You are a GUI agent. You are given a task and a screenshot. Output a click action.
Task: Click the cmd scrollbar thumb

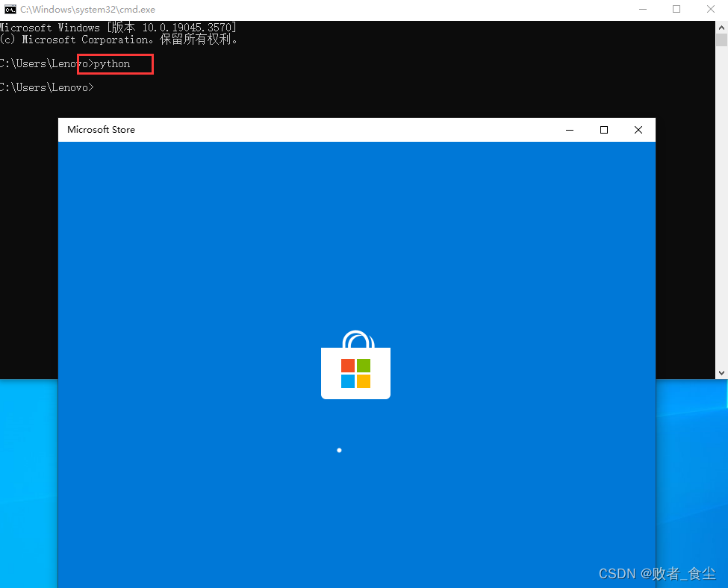(721, 40)
